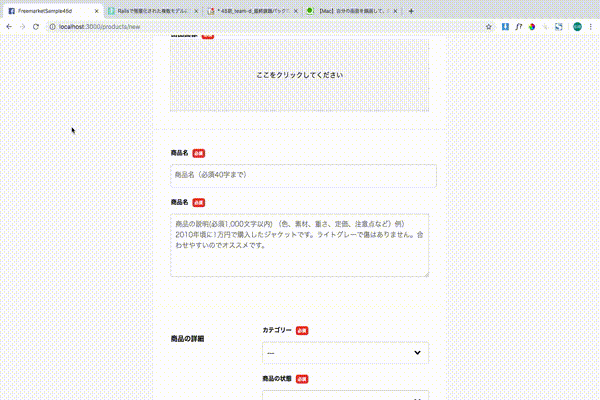Close the 45期 team-d tab
The image size is (600, 400).
pos(296,11)
